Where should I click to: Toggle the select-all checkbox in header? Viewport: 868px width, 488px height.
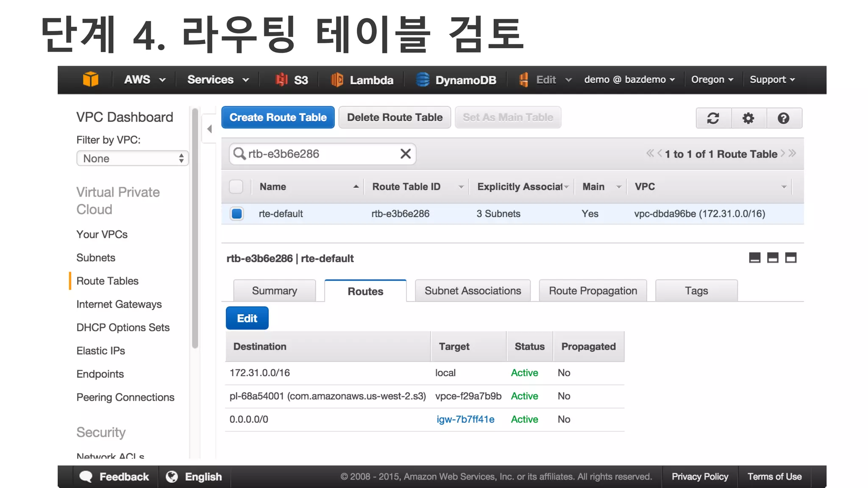[236, 187]
